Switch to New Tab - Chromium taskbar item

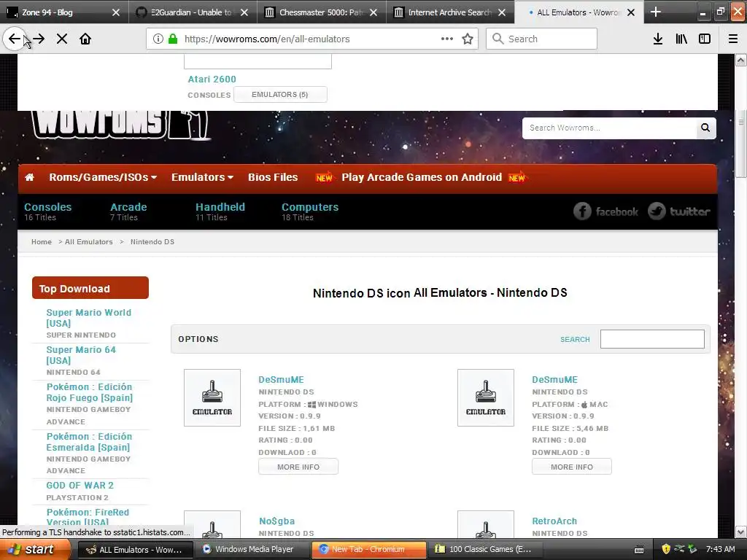[x=368, y=549]
